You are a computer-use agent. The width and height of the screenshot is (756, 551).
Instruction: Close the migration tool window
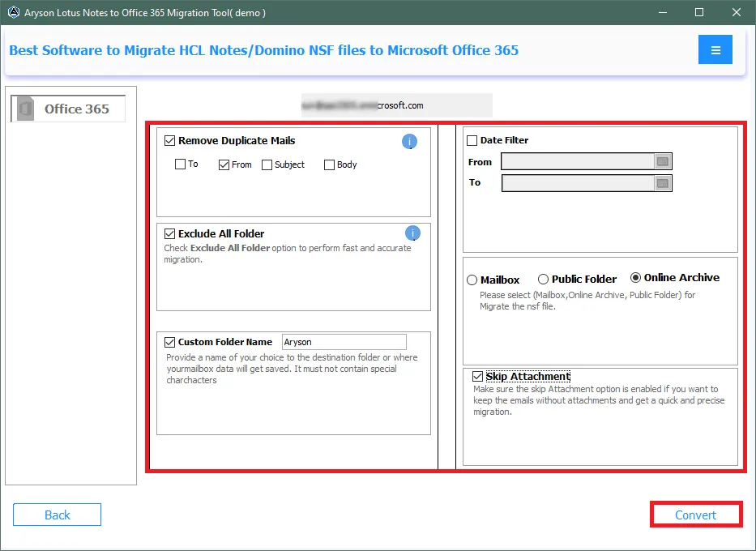[737, 12]
